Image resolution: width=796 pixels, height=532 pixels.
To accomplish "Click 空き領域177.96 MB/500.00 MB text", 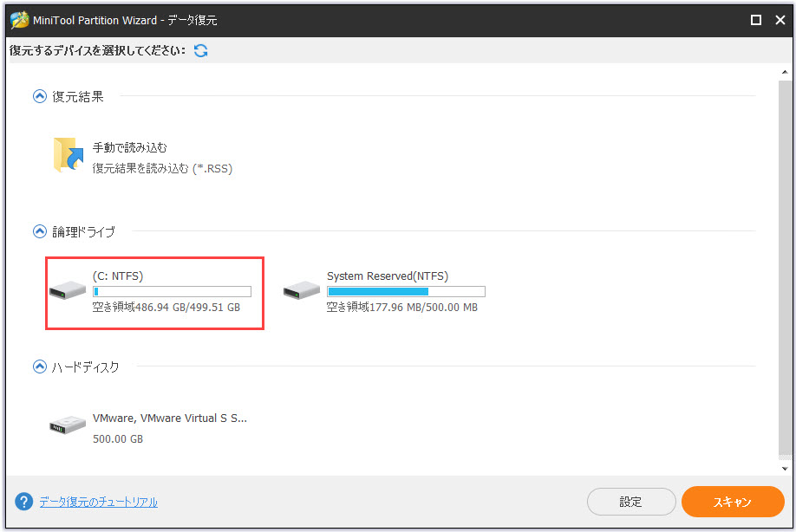I will pyautogui.click(x=401, y=308).
